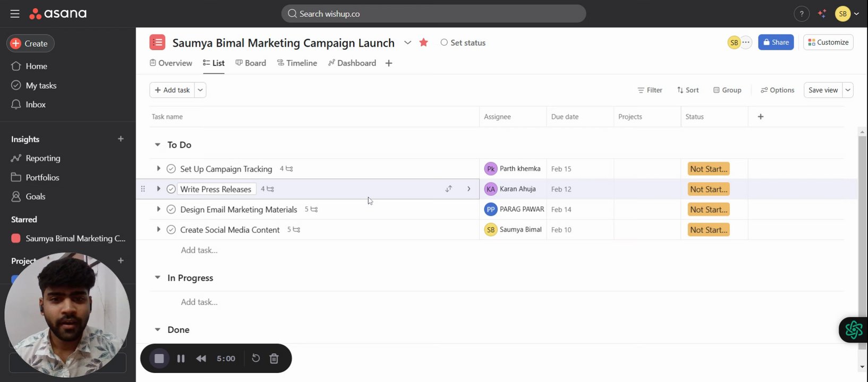This screenshot has width=868, height=382.
Task: Click the red project list icon
Action: coord(157,42)
